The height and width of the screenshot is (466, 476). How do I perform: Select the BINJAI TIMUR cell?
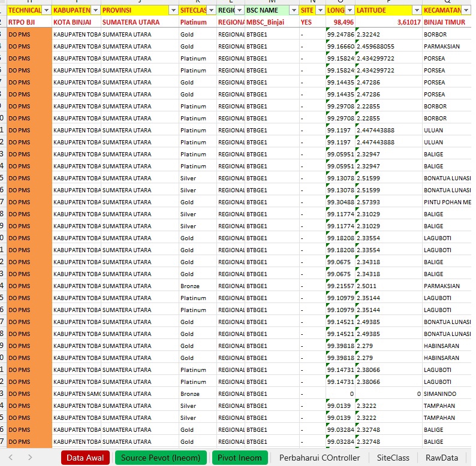click(x=447, y=22)
